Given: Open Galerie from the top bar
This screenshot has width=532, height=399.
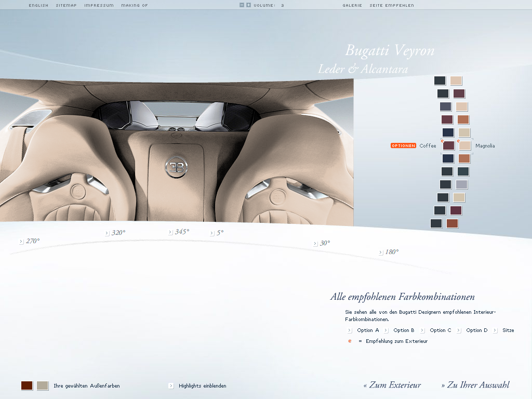Looking at the screenshot, I should tap(352, 5).
